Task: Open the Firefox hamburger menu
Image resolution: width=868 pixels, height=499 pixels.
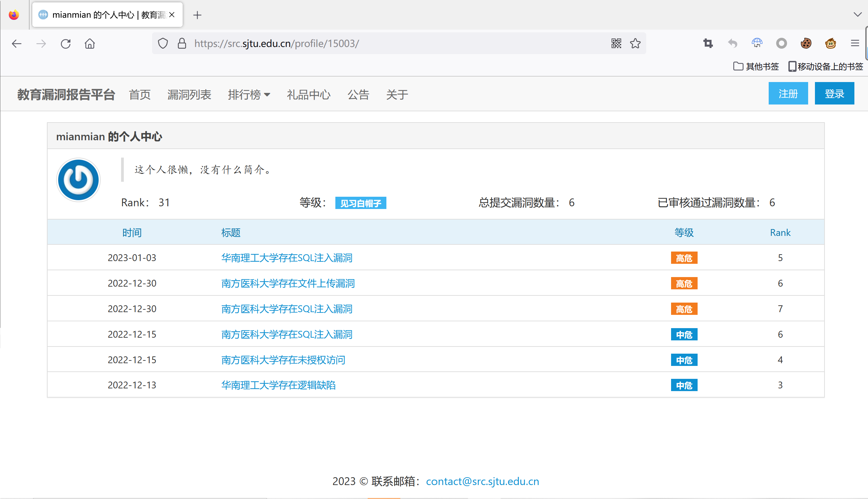Action: click(855, 44)
